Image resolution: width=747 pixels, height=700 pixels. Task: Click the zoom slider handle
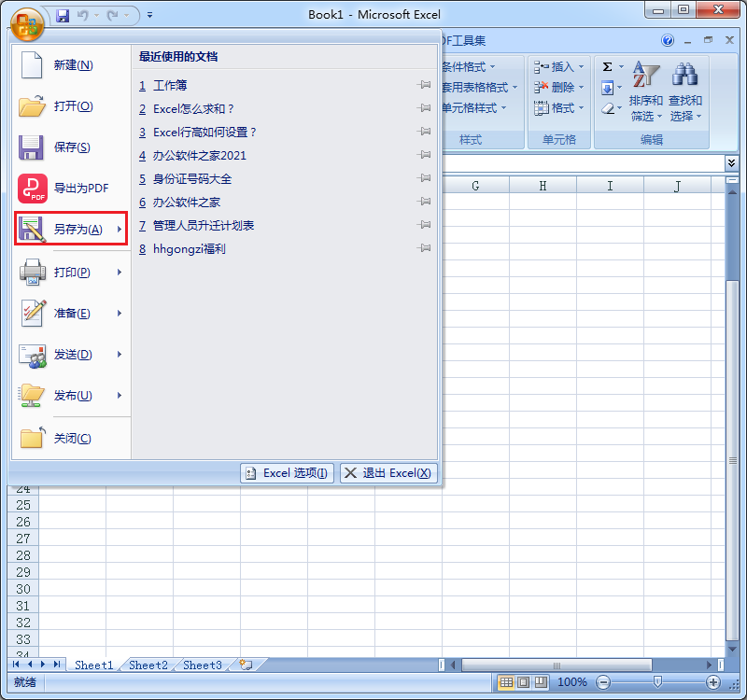pyautogui.click(x=657, y=683)
